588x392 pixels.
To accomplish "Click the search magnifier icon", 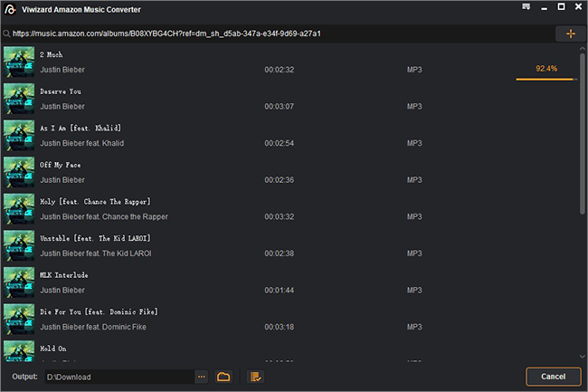I will click(6, 33).
